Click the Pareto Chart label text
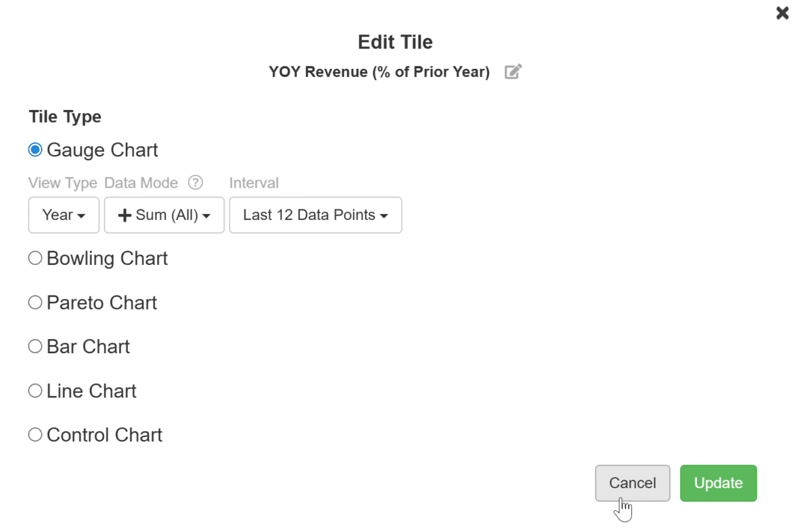This screenshot has height=532, width=795. 102,303
